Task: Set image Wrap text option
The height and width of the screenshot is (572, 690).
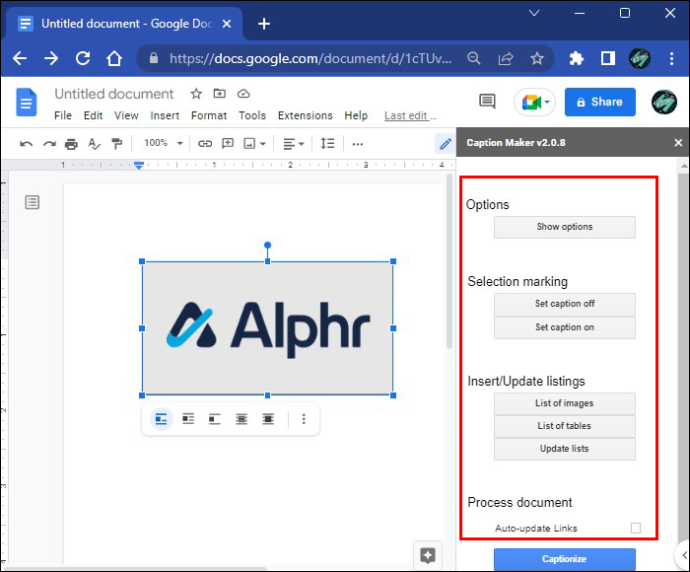Action: pyautogui.click(x=188, y=419)
